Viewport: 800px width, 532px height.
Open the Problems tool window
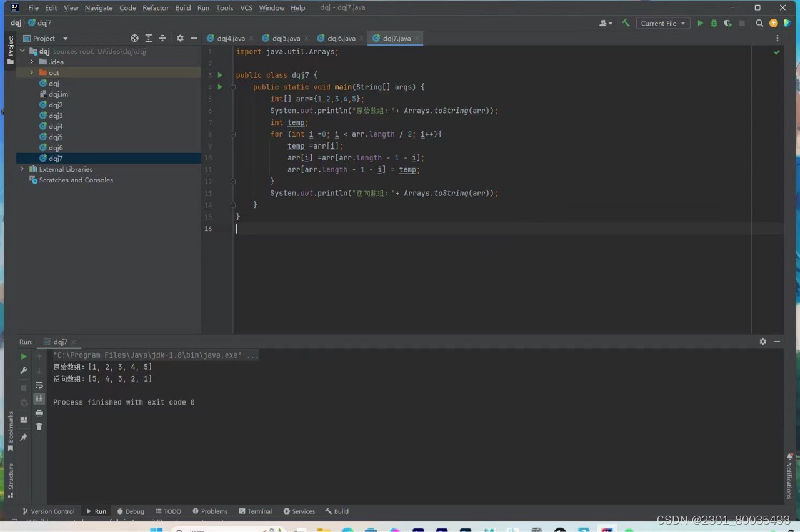(x=210, y=511)
